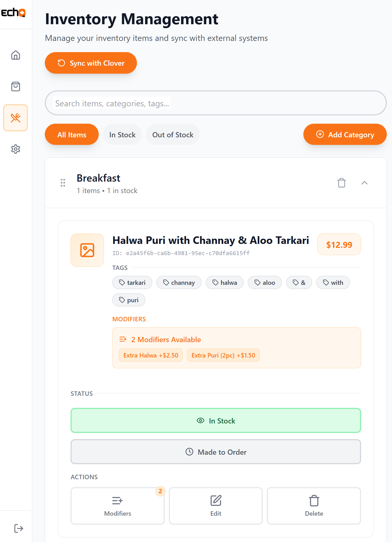392x542 pixels.
Task: Switch to the Out of Stock filter tab
Action: click(173, 134)
